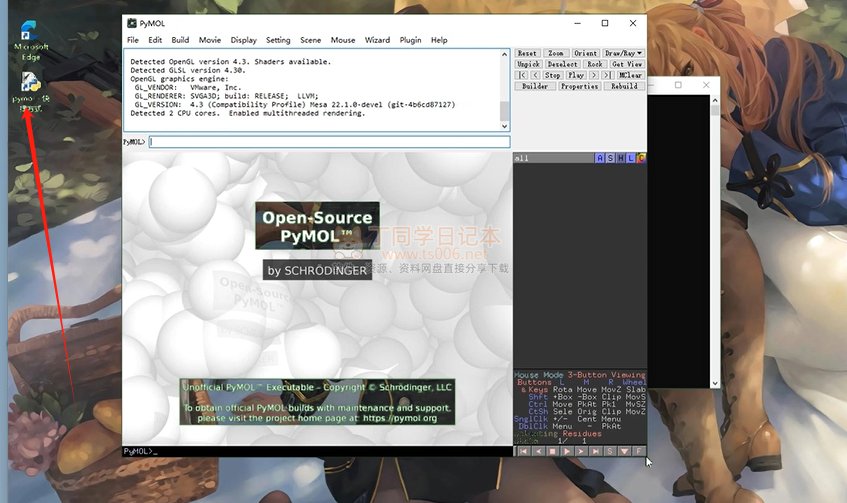847x503 pixels.
Task: Toggle the 'F' fullscreen button in bottom bar
Action: pos(639,451)
